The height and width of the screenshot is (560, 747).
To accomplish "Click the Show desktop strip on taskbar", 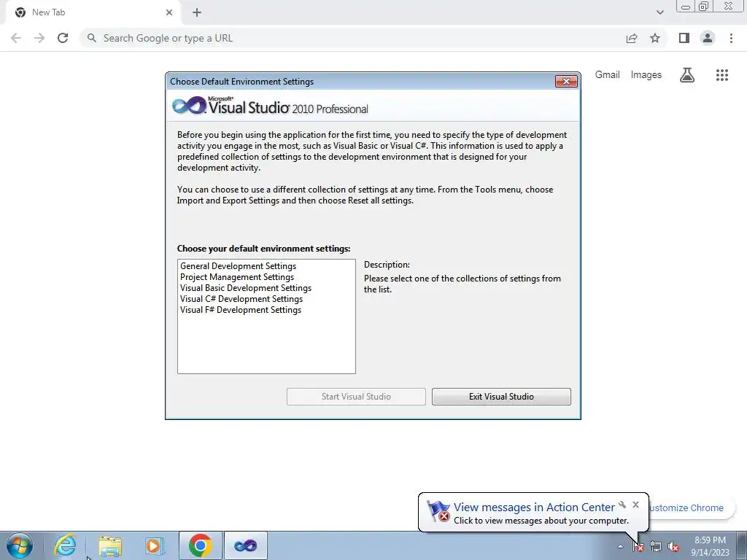I will (x=742, y=545).
